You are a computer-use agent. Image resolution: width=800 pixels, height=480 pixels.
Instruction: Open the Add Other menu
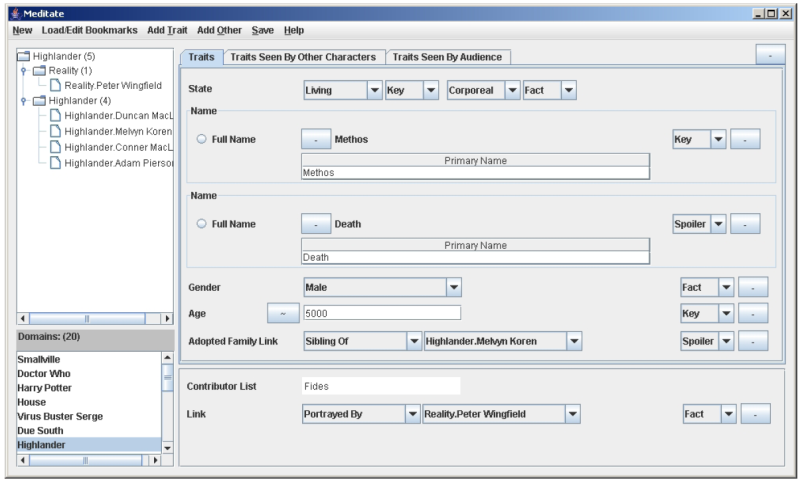click(x=219, y=31)
